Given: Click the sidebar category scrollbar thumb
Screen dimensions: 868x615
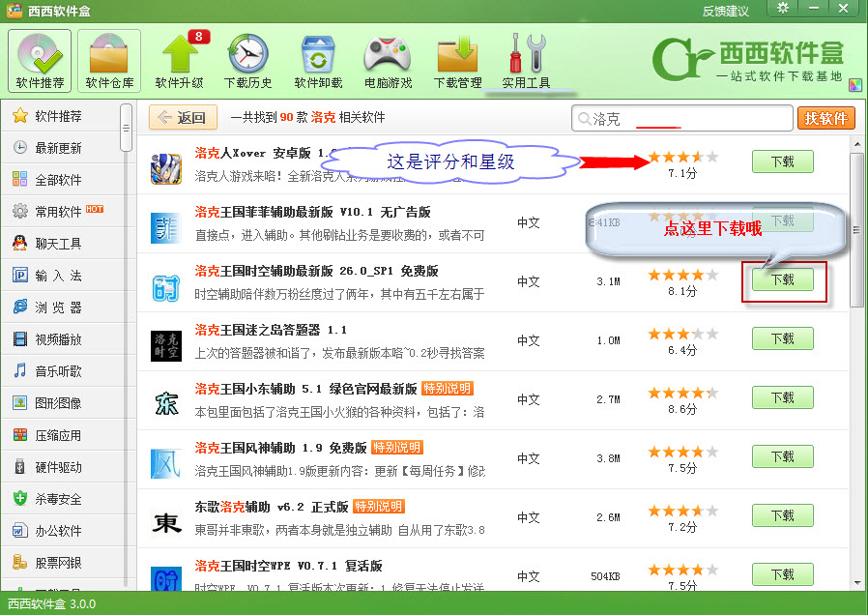Looking at the screenshot, I should click(127, 128).
